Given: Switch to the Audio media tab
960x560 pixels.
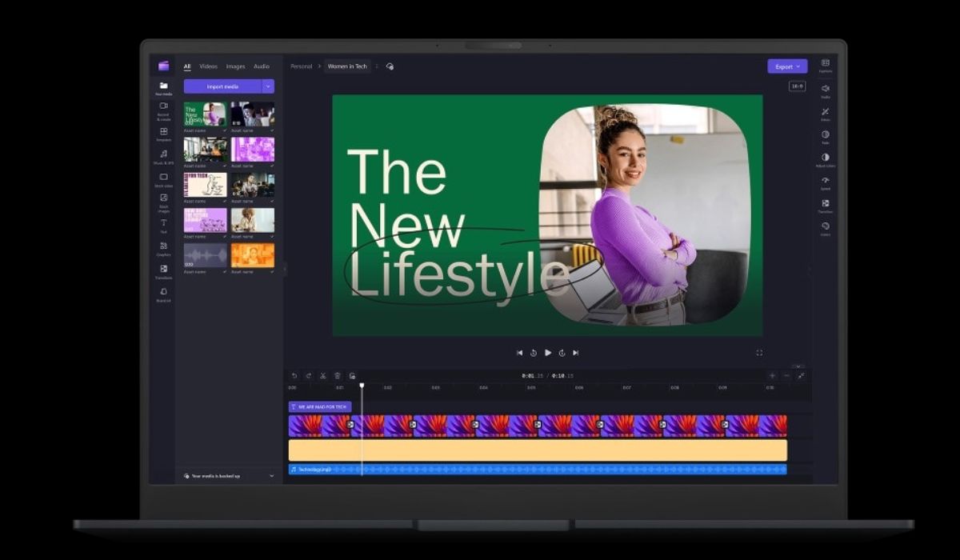Looking at the screenshot, I should tap(262, 66).
